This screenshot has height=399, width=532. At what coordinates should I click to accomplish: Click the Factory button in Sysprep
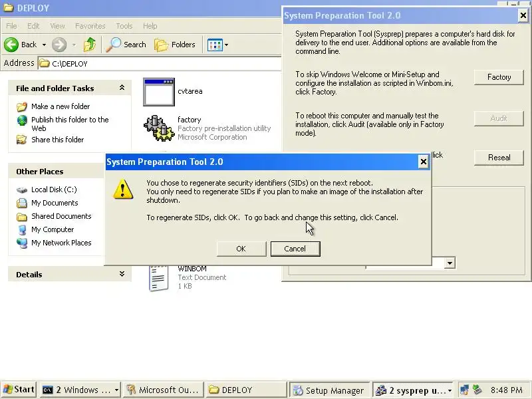click(x=499, y=77)
